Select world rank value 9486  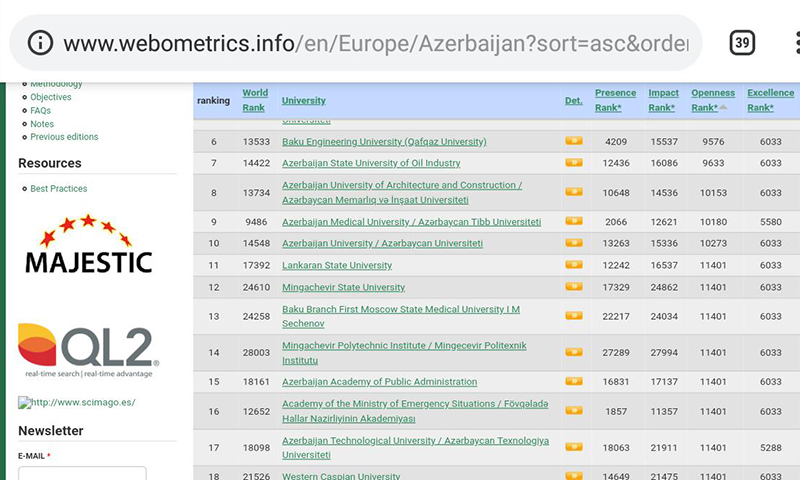[256, 222]
